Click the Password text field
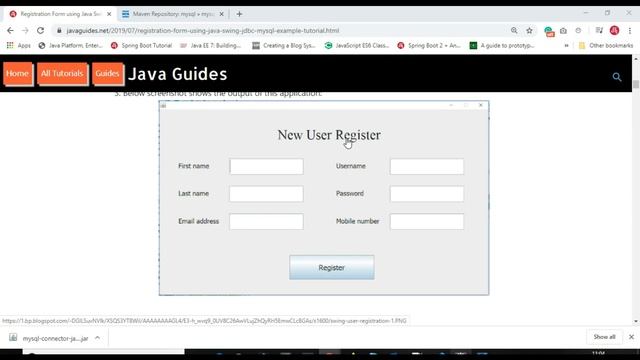Screen dimensions: 640x360 (x=427, y=194)
